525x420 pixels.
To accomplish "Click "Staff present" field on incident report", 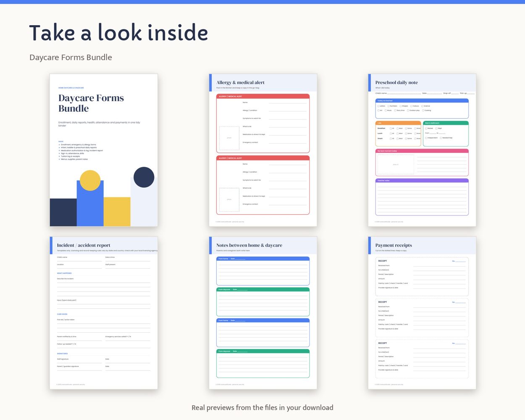I will (x=128, y=266).
